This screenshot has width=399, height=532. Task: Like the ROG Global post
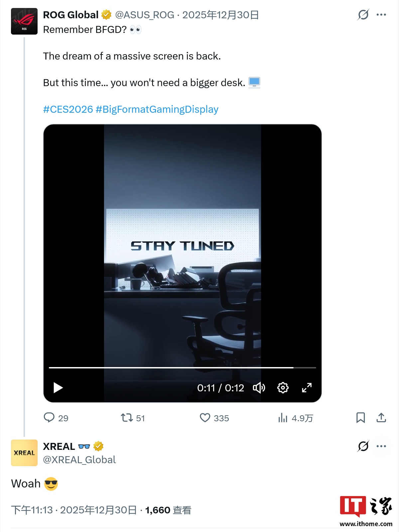(205, 418)
